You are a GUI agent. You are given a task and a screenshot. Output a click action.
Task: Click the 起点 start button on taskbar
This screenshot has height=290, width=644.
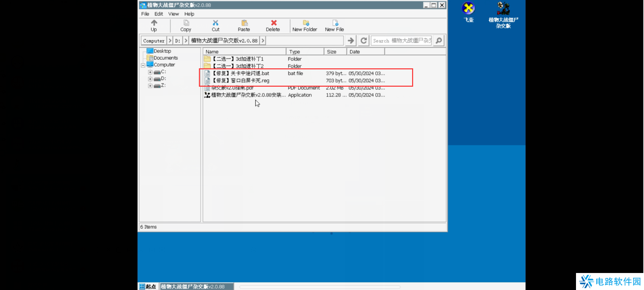(148, 286)
